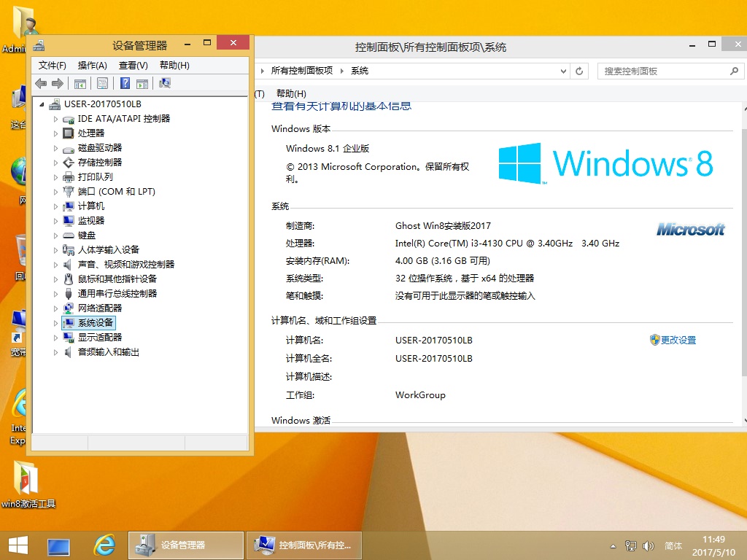This screenshot has width=747, height=560.
Task: Click the 更改设置 link
Action: (x=678, y=341)
